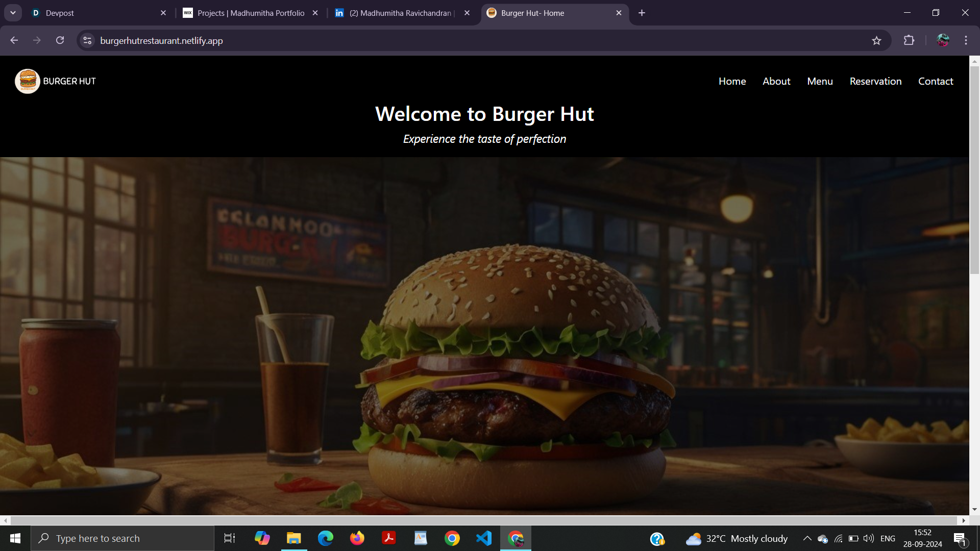Open the Contact navigation link
Screen dimensions: 980x551
pos(936,81)
